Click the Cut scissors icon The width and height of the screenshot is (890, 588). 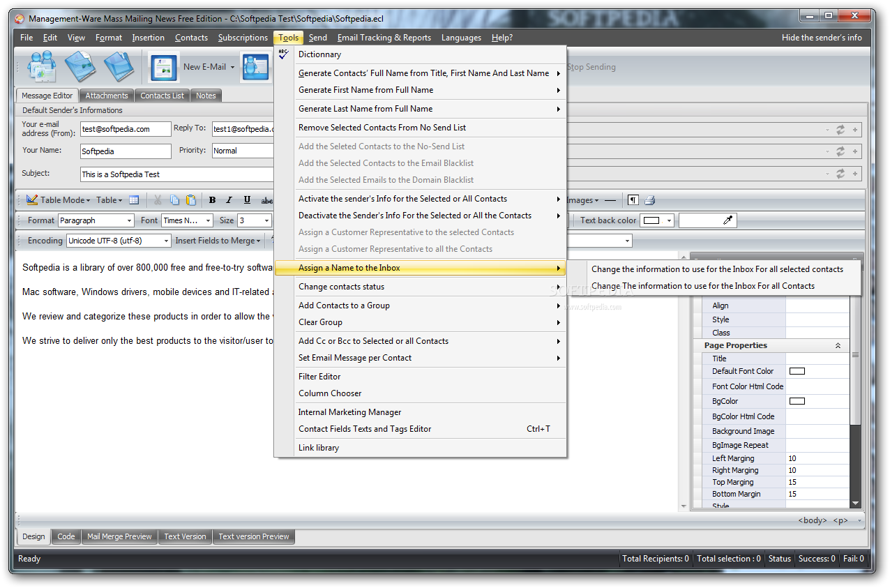tap(158, 200)
